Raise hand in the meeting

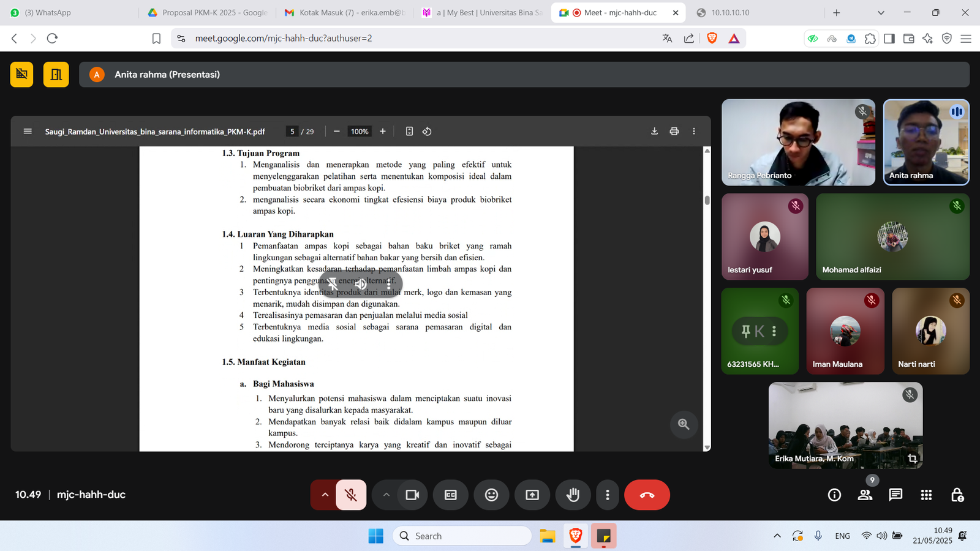(x=573, y=495)
